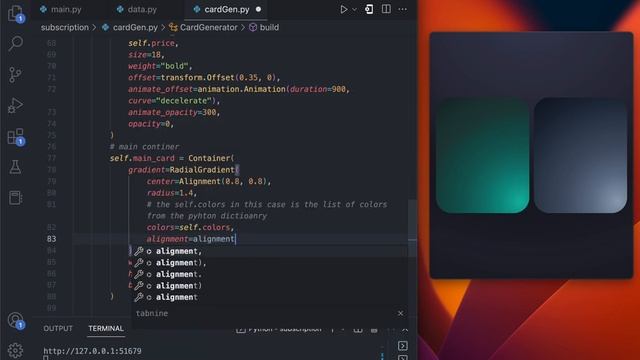Close the tabnine suggestion widget
640x360 pixels.
point(400,313)
